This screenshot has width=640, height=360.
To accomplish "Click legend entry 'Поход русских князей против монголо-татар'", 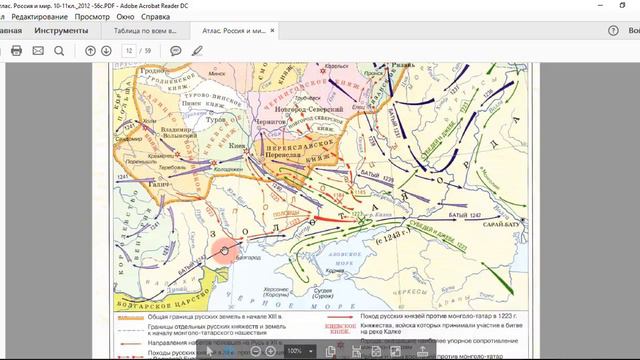I will tap(438, 316).
